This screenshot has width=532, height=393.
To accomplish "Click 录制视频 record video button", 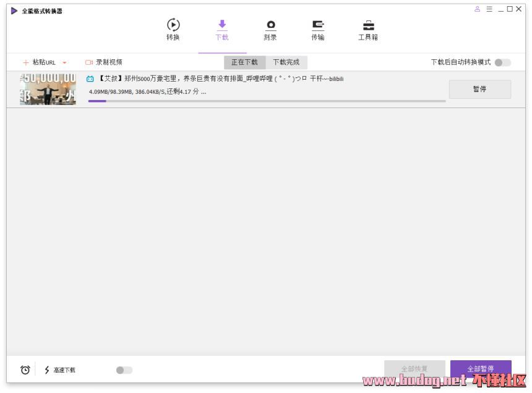I will 103,62.
